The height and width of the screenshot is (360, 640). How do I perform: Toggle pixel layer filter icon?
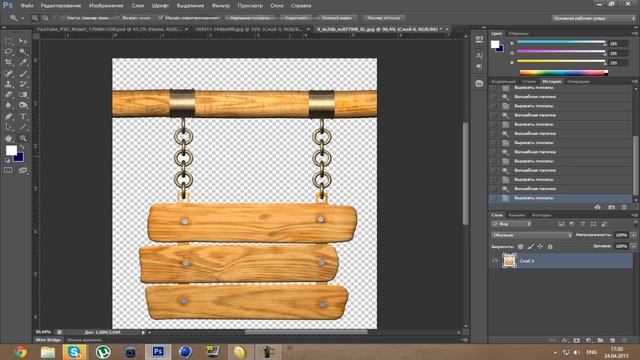point(561,224)
